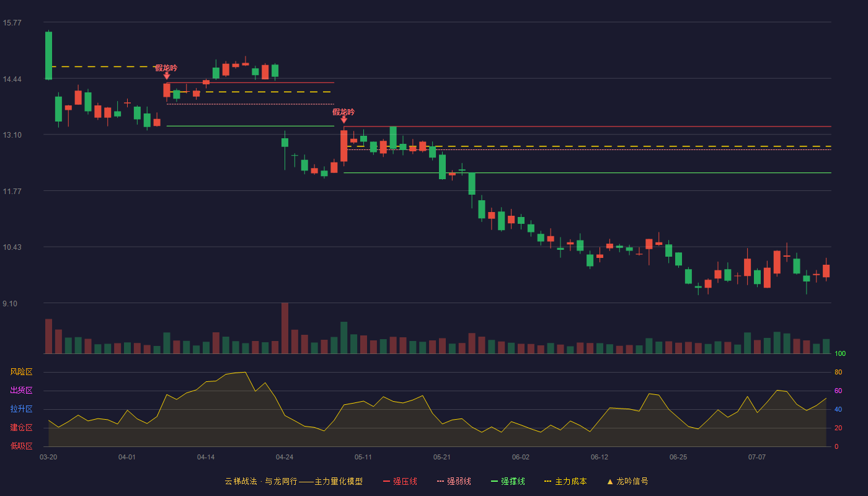Click the green line icon beside 强撑线
This screenshot has width=868, height=496.
click(x=495, y=481)
